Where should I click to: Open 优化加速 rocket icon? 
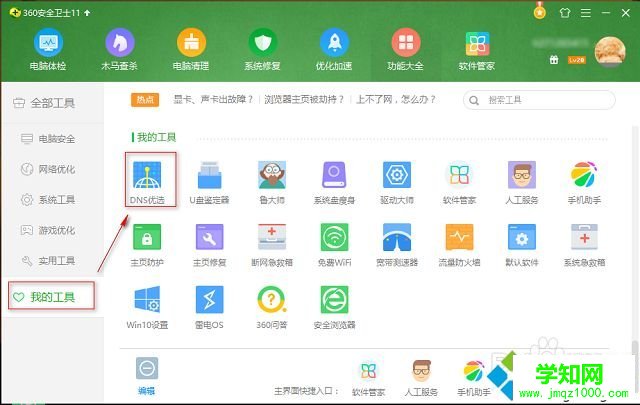click(x=334, y=50)
